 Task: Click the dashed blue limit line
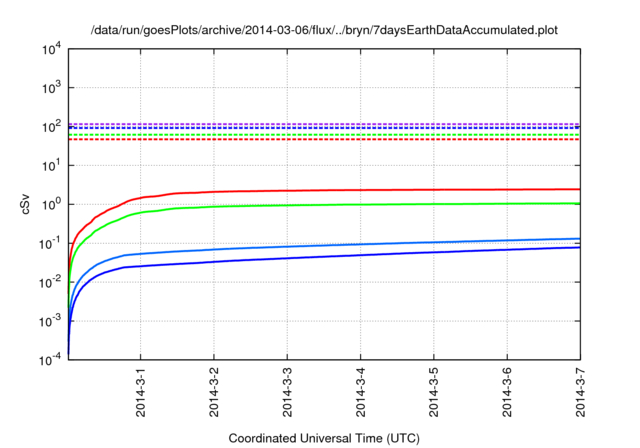324,128
